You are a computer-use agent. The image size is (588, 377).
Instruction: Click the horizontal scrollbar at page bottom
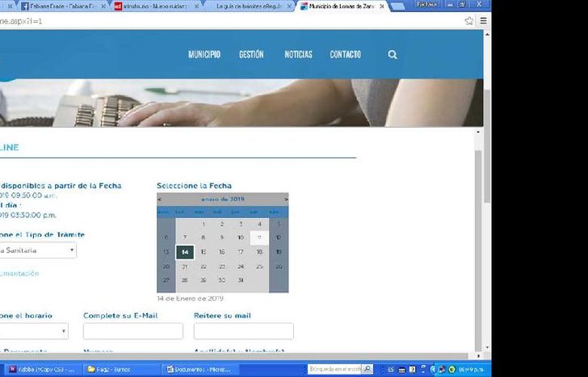[x=234, y=356]
